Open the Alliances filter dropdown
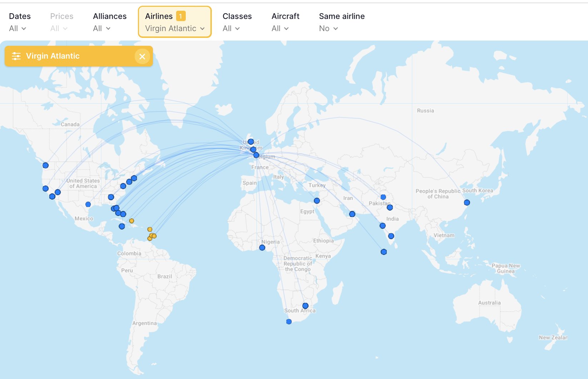 tap(110, 22)
